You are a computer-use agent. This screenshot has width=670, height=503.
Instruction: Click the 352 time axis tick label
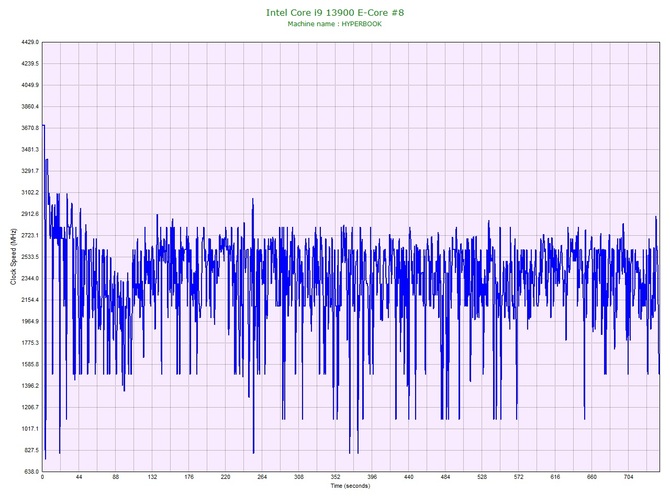point(335,477)
